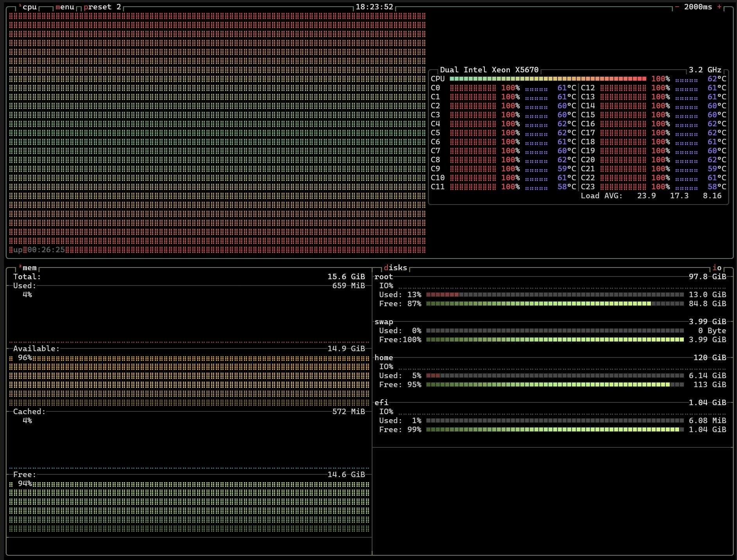Click the root disk Free 87% bar
The width and height of the screenshot is (737, 560).
pyautogui.click(x=555, y=303)
